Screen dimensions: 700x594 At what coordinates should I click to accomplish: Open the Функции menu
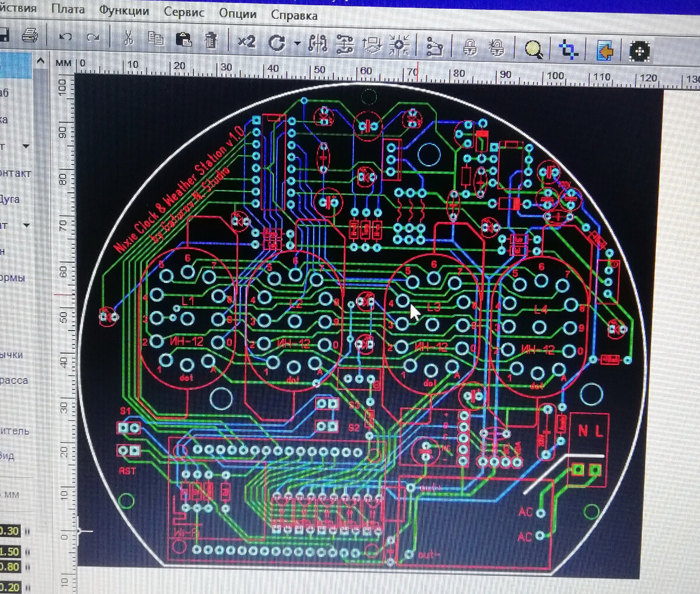(x=124, y=11)
